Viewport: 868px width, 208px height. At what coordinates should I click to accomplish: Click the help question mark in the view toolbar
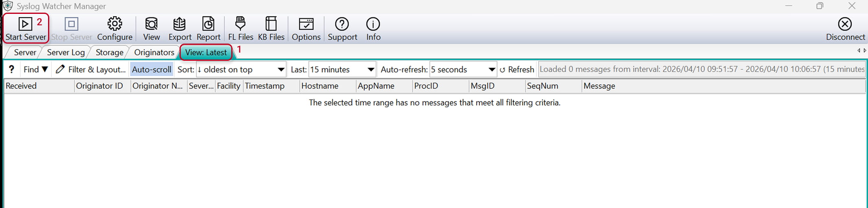click(x=11, y=69)
